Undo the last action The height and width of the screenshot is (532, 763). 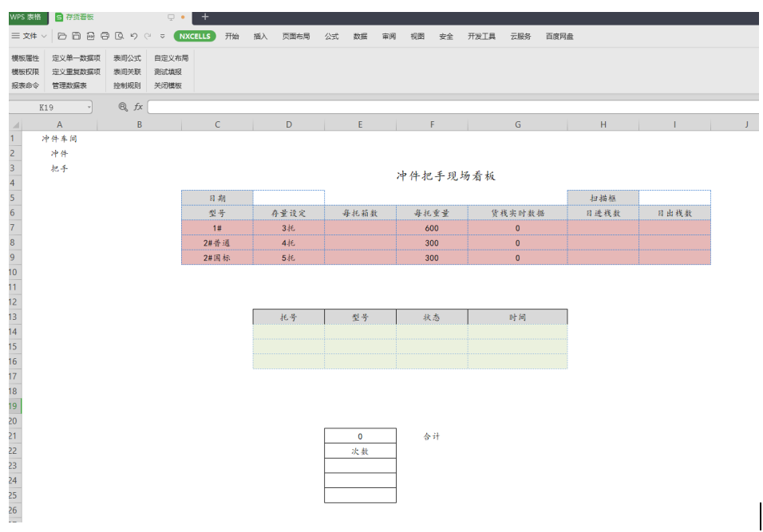click(x=134, y=36)
